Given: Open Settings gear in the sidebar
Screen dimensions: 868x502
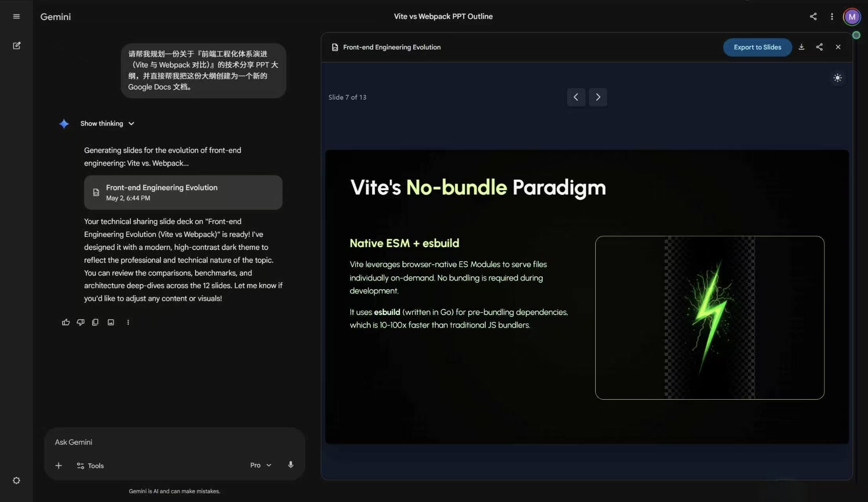Looking at the screenshot, I should 16,480.
